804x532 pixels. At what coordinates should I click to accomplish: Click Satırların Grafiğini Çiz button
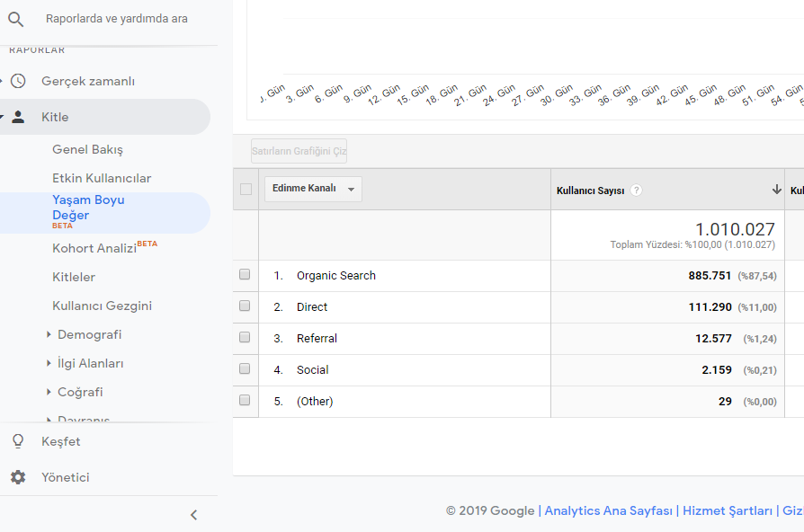tap(299, 151)
